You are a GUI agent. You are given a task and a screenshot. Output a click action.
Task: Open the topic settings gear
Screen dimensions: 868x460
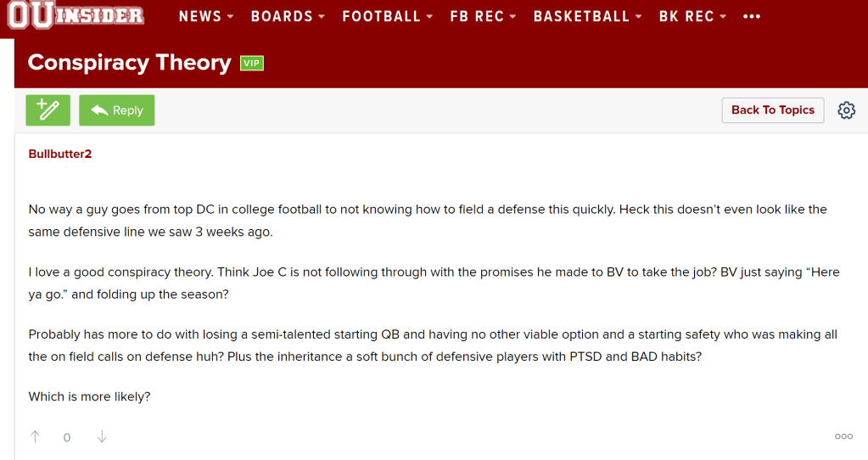[846, 110]
